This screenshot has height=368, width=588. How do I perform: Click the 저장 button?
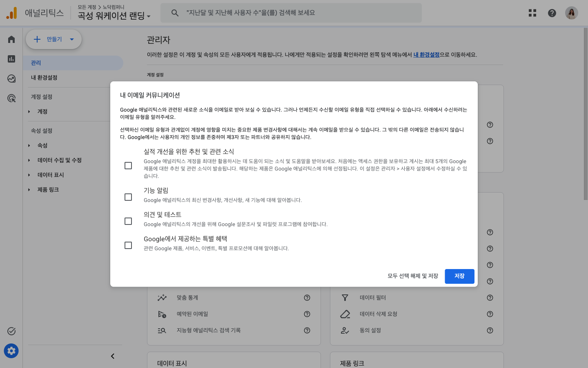pyautogui.click(x=459, y=276)
